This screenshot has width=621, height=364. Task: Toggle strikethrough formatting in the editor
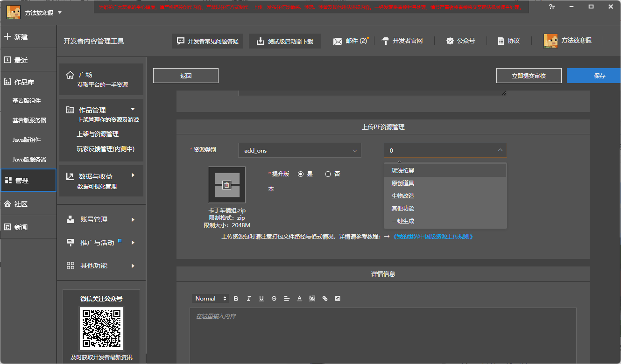[x=274, y=299]
